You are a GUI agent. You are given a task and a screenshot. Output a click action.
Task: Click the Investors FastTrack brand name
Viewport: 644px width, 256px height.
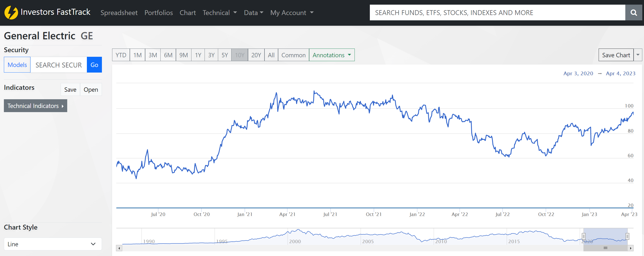[56, 12]
